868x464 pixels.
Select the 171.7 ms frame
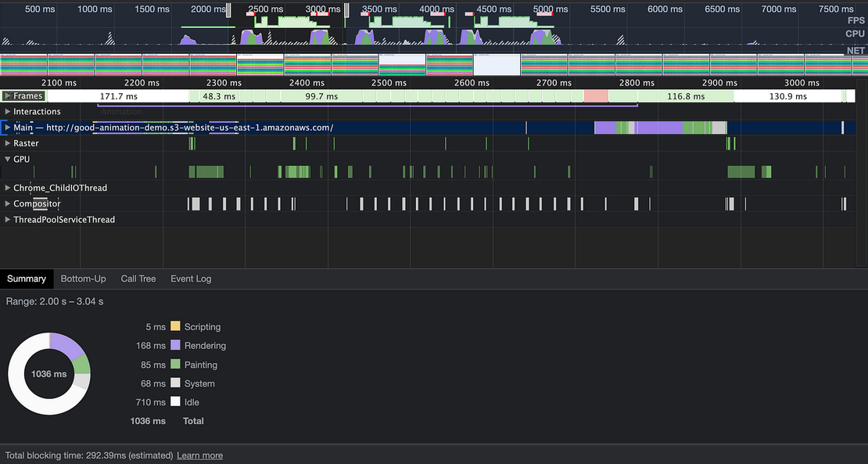(x=117, y=96)
